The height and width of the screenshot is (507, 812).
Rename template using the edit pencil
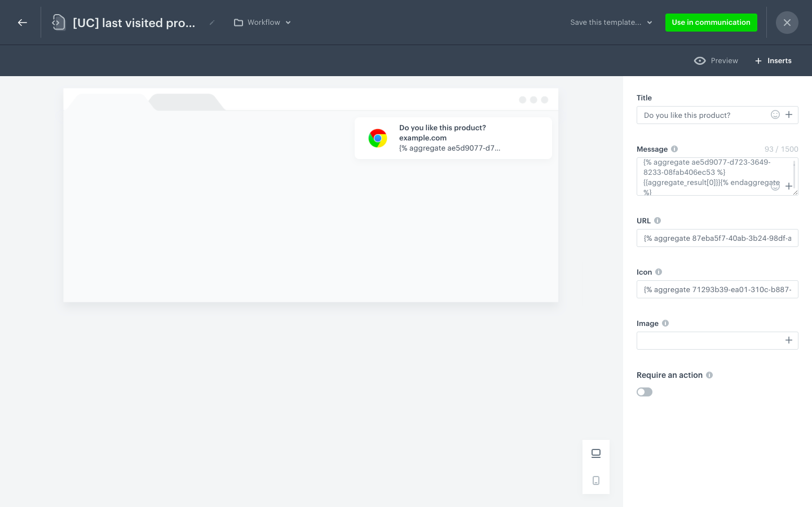click(x=212, y=23)
